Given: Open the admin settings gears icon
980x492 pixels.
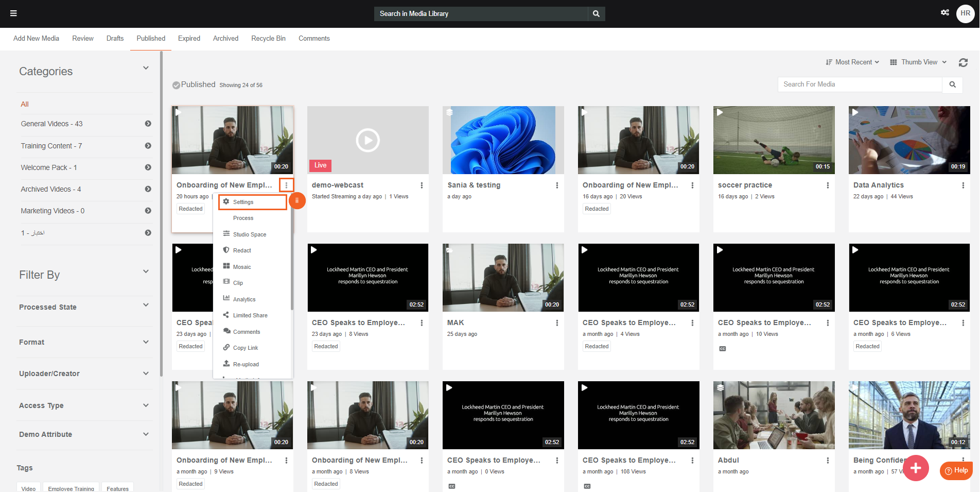Looking at the screenshot, I should coord(944,13).
